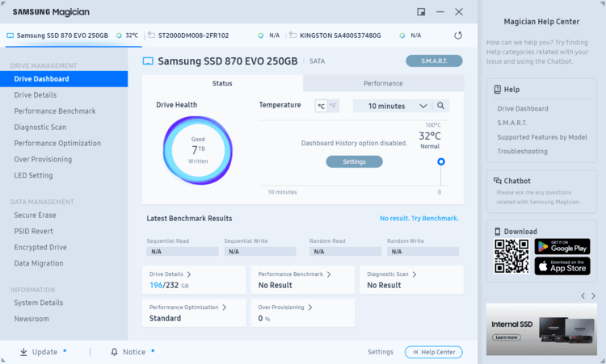Screen dimensions: 606x364
Task: Switch to the Performance tab
Action: (383, 83)
